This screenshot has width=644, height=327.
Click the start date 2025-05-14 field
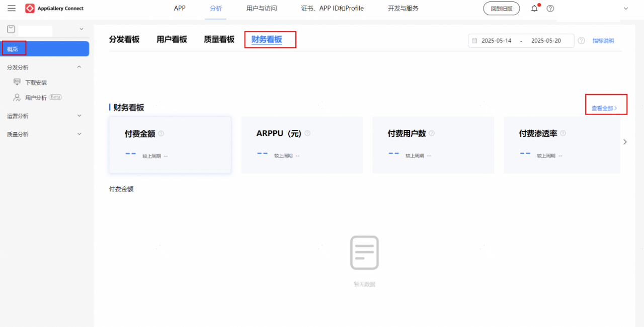(x=496, y=41)
